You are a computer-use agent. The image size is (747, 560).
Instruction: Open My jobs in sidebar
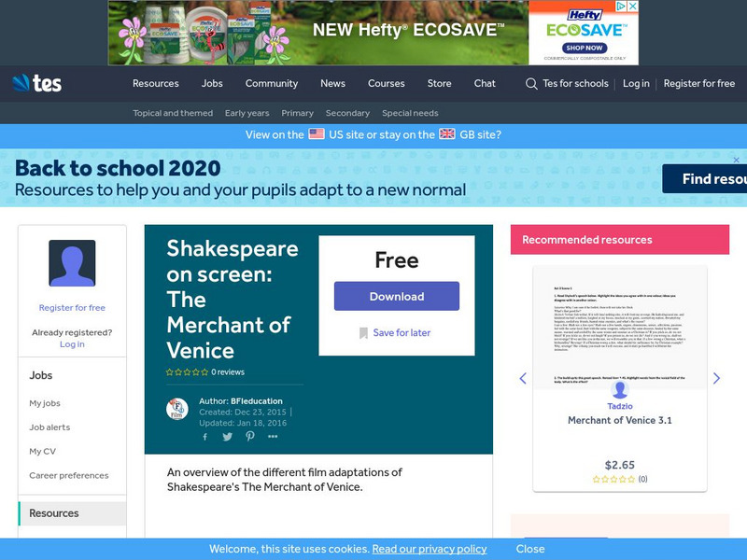click(x=45, y=403)
